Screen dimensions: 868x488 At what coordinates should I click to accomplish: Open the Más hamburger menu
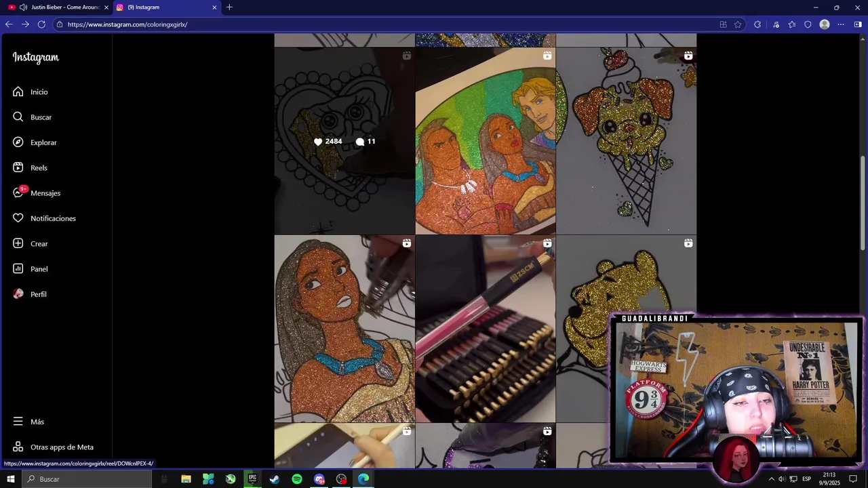28,422
